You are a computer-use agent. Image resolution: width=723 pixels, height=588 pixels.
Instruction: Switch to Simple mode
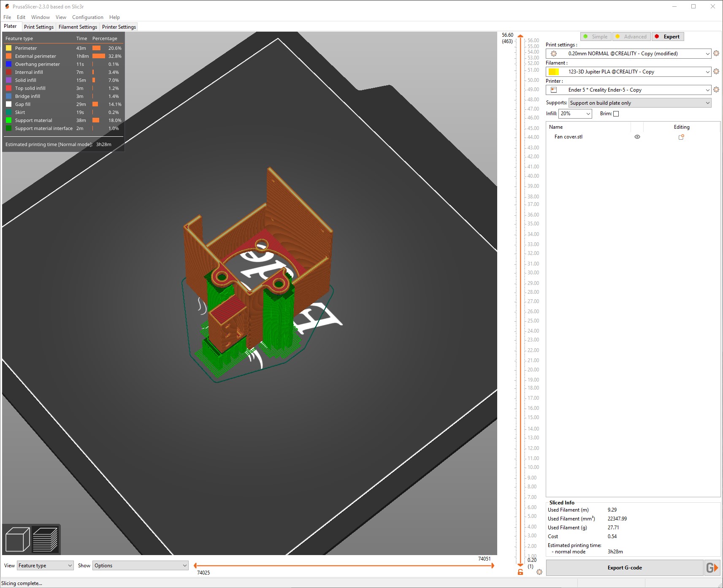pyautogui.click(x=596, y=37)
